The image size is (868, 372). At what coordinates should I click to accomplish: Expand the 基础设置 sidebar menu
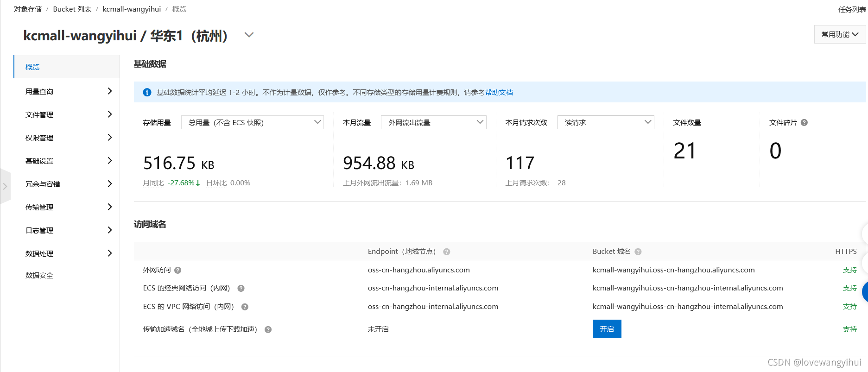coord(67,161)
